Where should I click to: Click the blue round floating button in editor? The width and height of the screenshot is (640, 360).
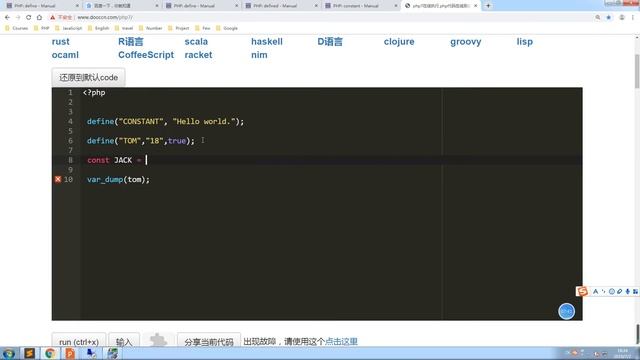(x=566, y=311)
